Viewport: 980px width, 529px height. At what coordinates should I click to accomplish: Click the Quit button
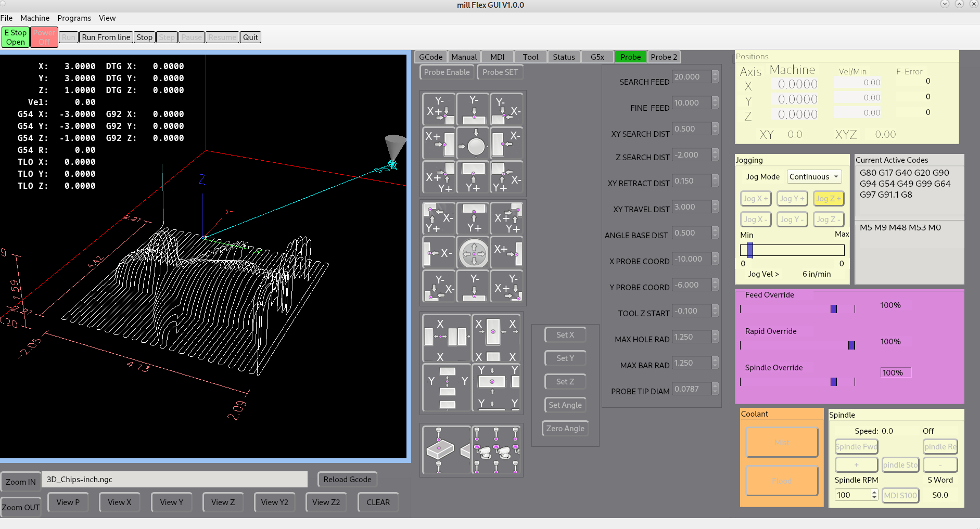[251, 37]
